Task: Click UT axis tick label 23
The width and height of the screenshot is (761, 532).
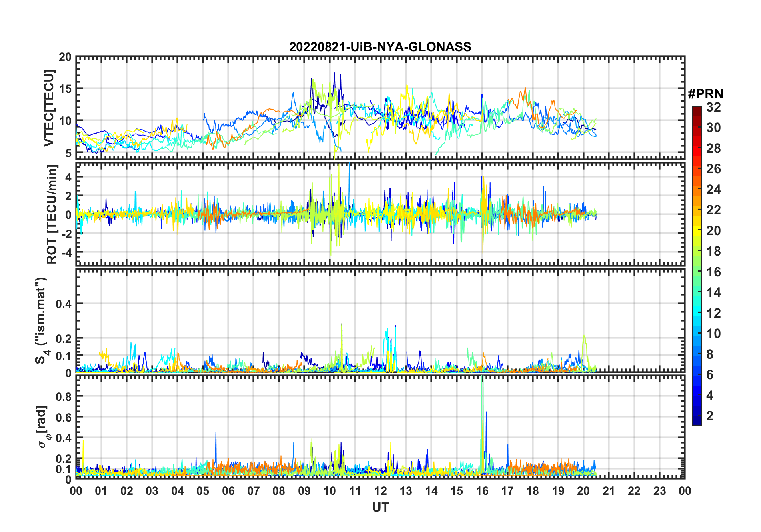Action: coord(660,491)
